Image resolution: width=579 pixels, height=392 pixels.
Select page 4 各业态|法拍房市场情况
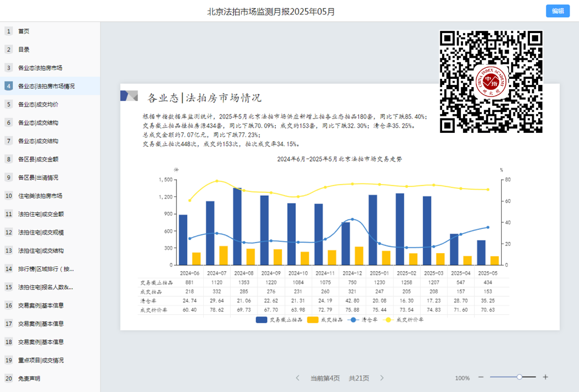pyautogui.click(x=50, y=86)
